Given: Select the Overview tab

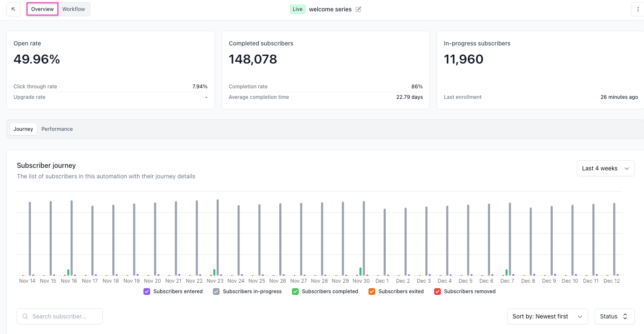Looking at the screenshot, I should 42,9.
